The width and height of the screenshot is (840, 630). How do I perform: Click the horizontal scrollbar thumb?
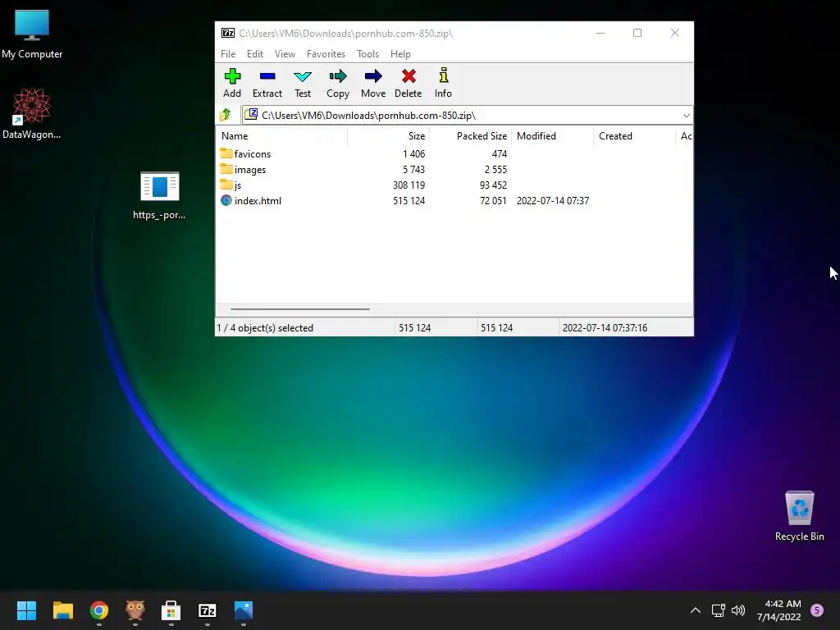coord(300,309)
